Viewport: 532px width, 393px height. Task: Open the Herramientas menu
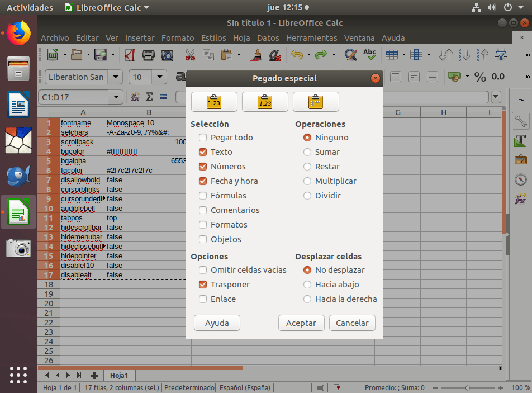pyautogui.click(x=311, y=38)
